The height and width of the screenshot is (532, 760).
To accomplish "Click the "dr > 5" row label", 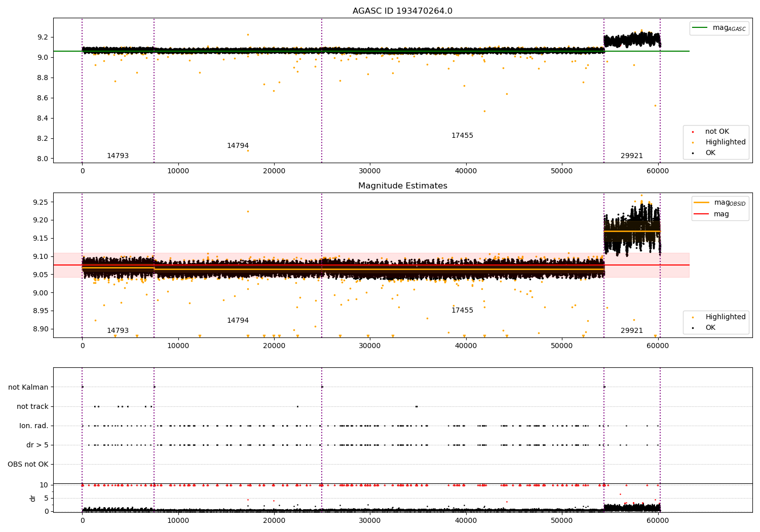I will [x=37, y=445].
